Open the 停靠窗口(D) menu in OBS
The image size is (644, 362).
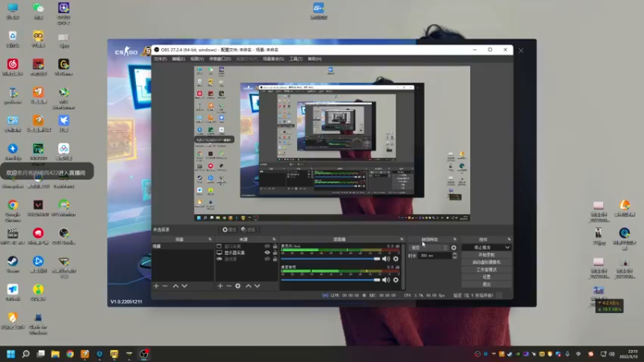tap(220, 59)
